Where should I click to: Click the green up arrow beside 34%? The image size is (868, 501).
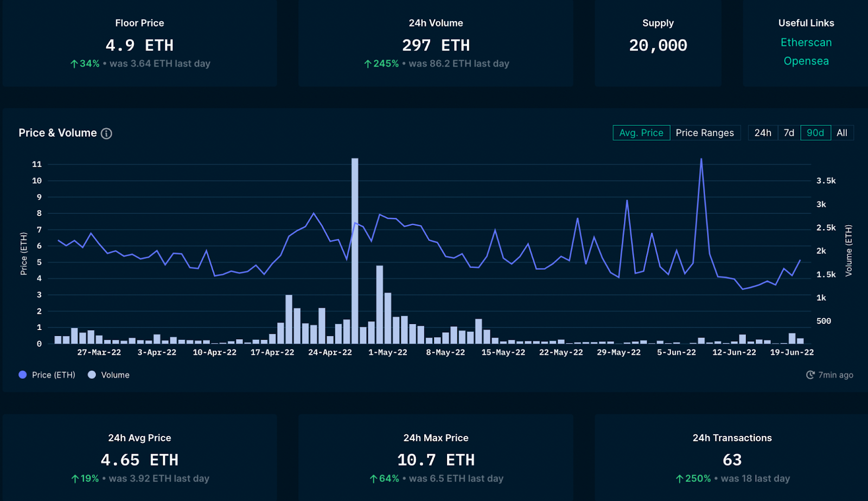coord(74,64)
